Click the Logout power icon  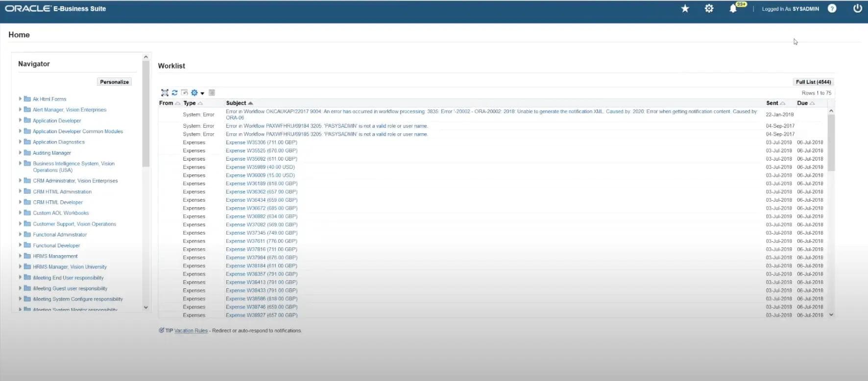(x=857, y=8)
